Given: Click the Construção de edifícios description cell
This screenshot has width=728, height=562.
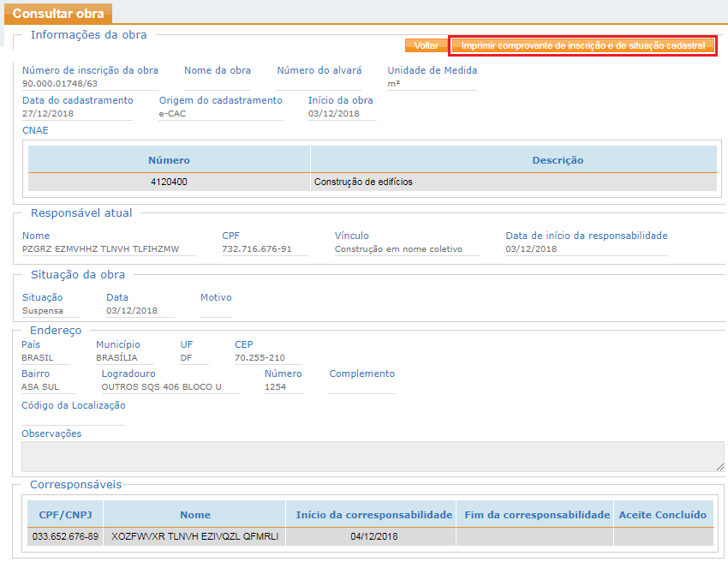Looking at the screenshot, I should (363, 182).
